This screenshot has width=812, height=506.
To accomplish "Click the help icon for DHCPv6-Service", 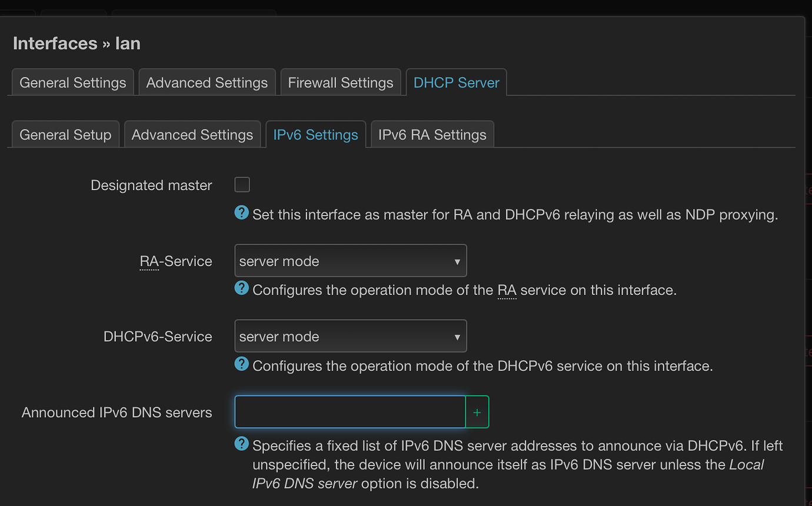I will coord(242,364).
